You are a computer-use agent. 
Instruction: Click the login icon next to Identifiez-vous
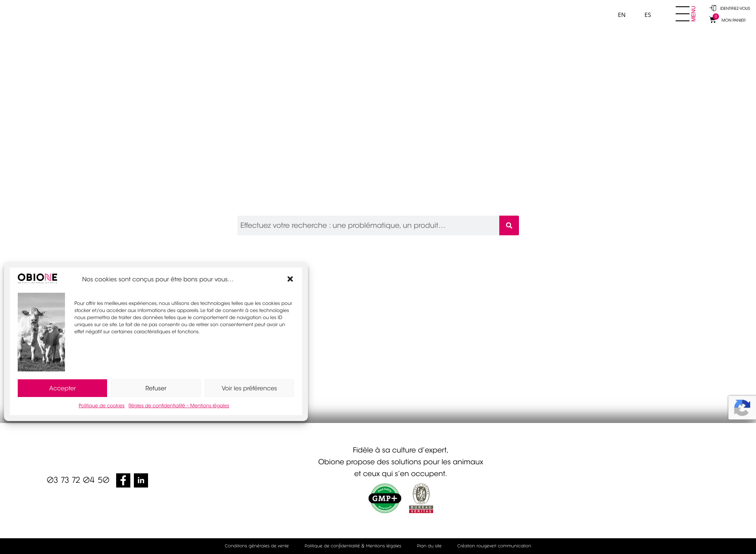713,8
